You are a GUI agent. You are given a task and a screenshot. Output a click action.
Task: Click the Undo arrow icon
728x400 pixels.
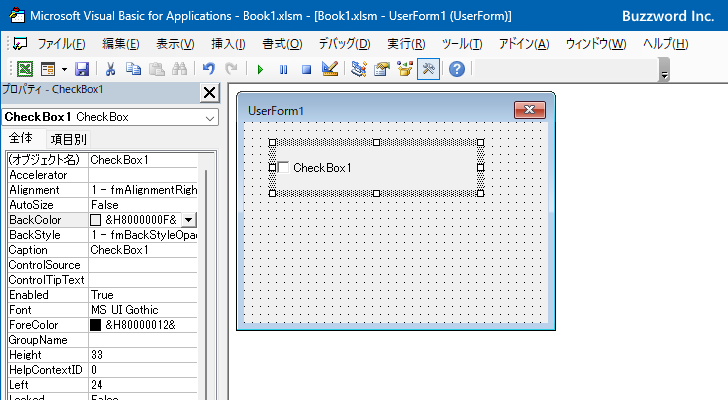pos(208,69)
